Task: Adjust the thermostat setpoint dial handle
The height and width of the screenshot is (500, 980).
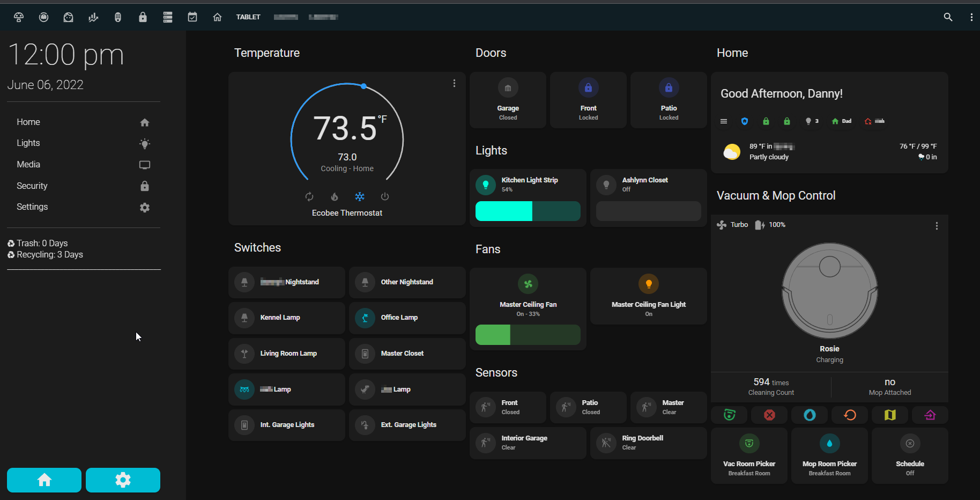Action: pyautogui.click(x=363, y=86)
